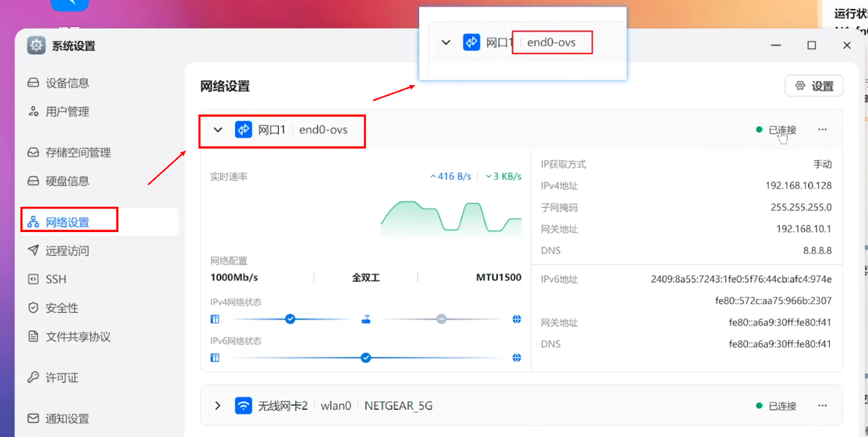The height and width of the screenshot is (437, 868).
Task: Click the 系统设置 gear icon in title bar
Action: [36, 46]
